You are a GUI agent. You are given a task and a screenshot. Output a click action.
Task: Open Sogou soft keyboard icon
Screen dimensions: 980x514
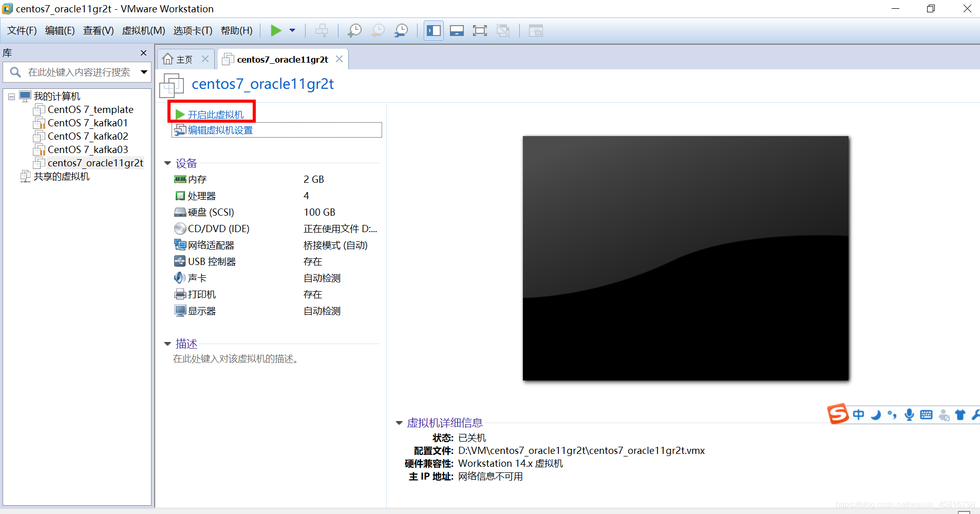pyautogui.click(x=926, y=415)
